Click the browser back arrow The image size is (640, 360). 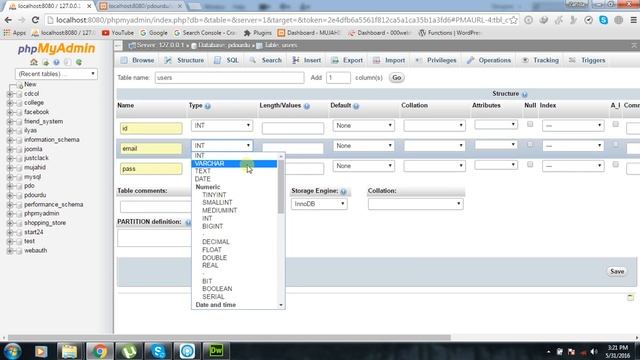8,20
